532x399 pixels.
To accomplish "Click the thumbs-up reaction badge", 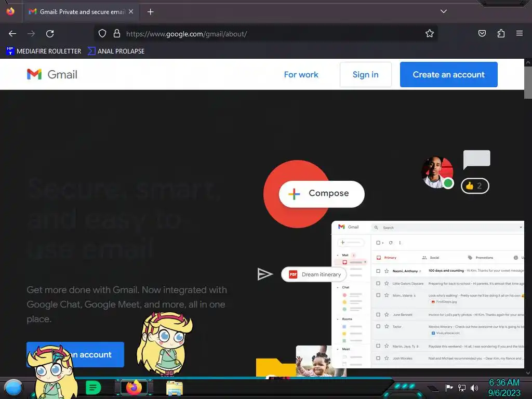I will click(x=475, y=185).
